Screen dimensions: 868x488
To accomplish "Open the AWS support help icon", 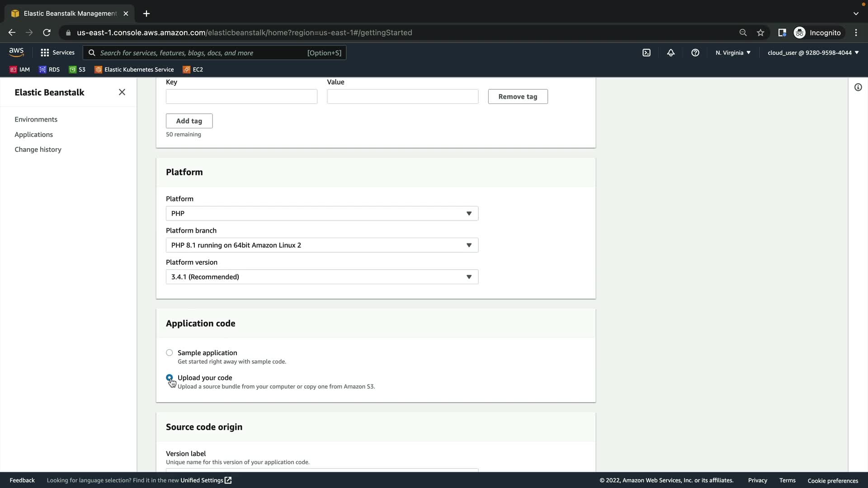I will (695, 53).
